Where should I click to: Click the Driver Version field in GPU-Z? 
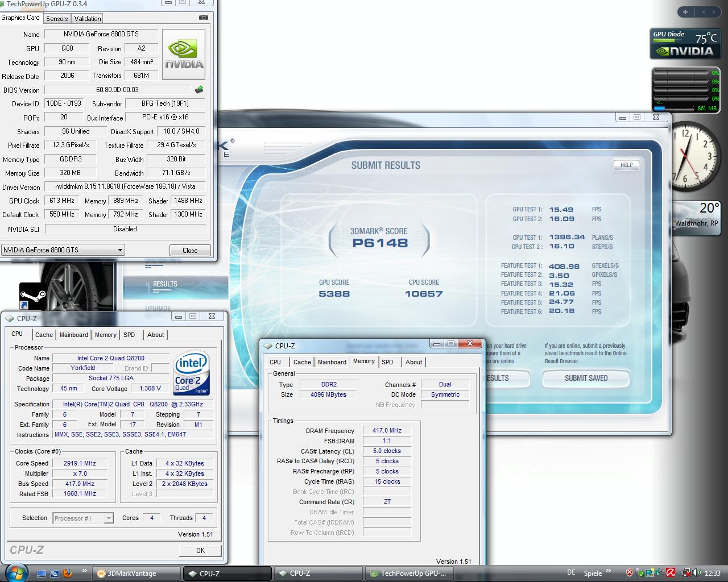(x=125, y=186)
